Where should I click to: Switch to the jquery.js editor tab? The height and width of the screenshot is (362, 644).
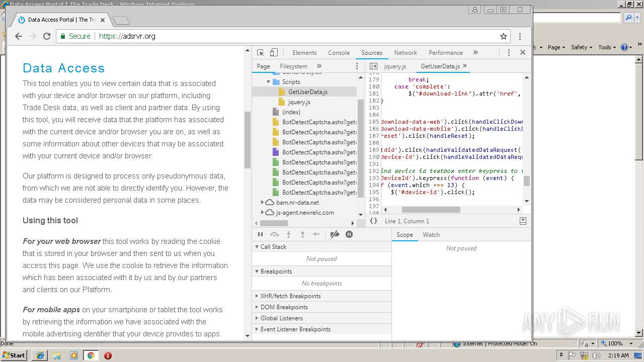tap(395, 66)
